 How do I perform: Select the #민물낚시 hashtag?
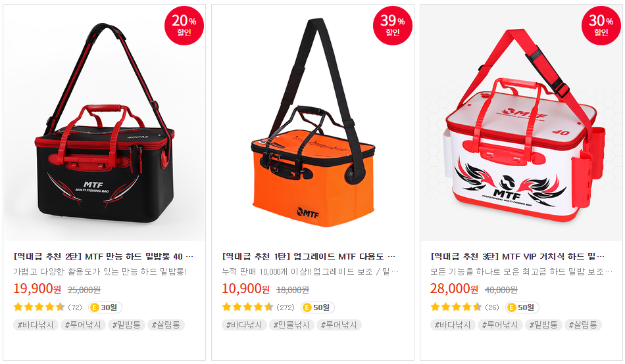pos(291,325)
